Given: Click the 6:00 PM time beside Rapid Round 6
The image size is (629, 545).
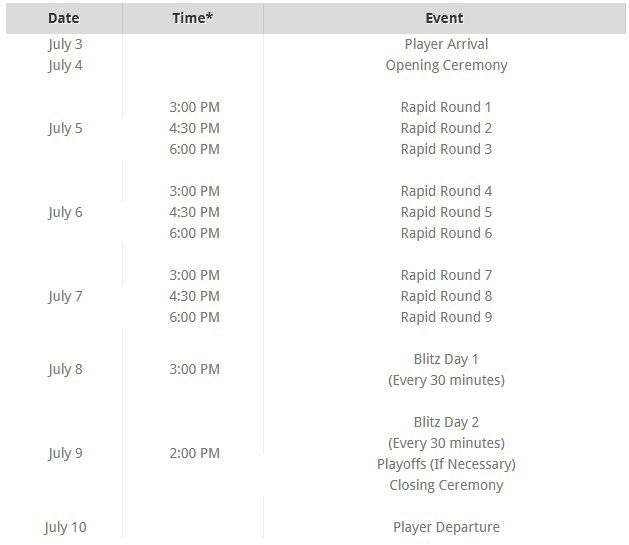Looking at the screenshot, I should (x=194, y=233).
